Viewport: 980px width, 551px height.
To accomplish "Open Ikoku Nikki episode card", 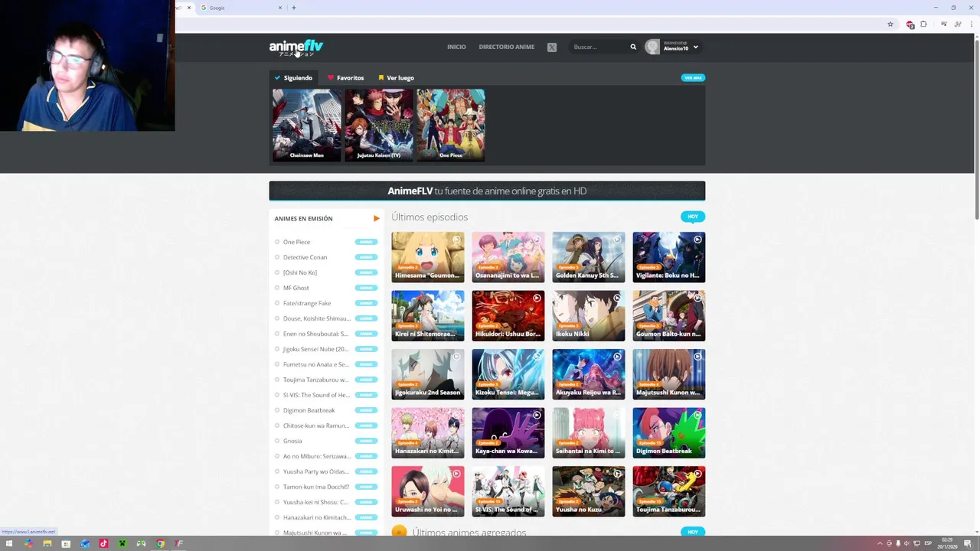I will point(589,315).
